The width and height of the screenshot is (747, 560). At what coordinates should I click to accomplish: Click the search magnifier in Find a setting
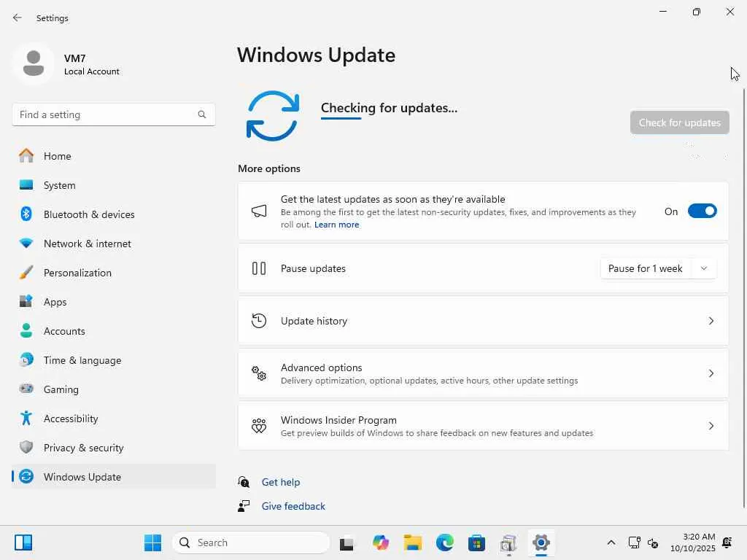[202, 114]
